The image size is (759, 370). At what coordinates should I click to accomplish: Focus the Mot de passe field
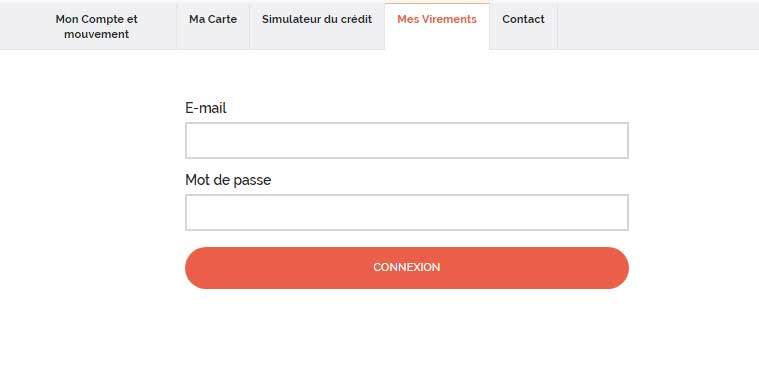point(407,213)
